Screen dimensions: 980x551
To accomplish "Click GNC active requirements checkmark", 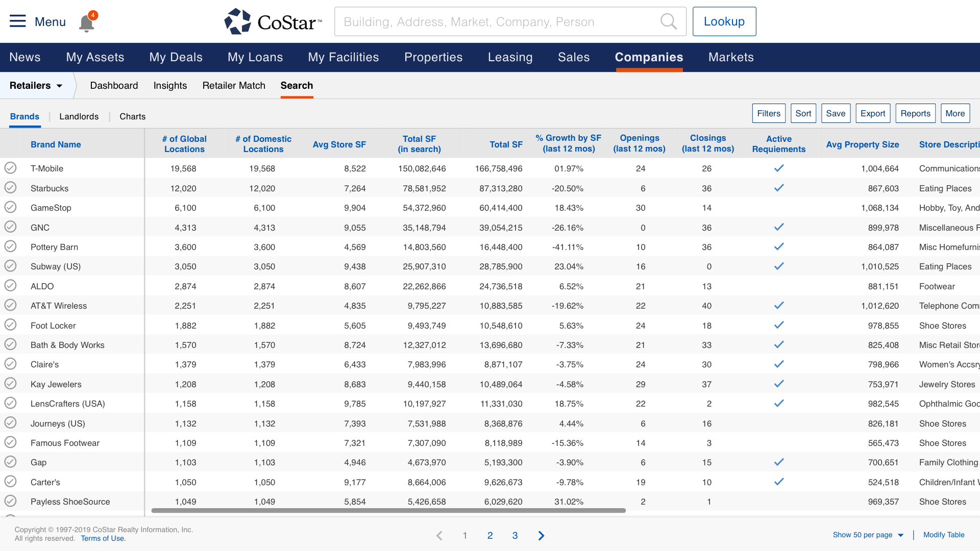I will [x=779, y=227].
